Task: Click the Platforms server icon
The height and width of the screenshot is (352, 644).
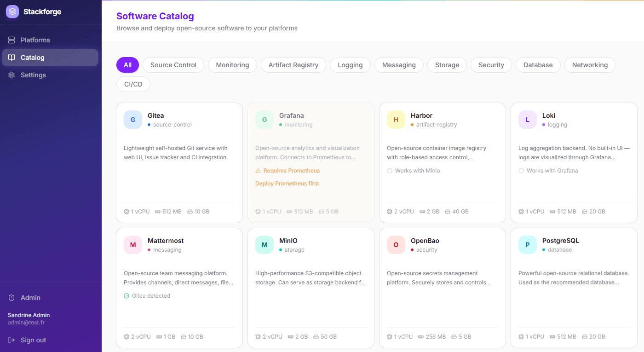Action: [x=11, y=40]
